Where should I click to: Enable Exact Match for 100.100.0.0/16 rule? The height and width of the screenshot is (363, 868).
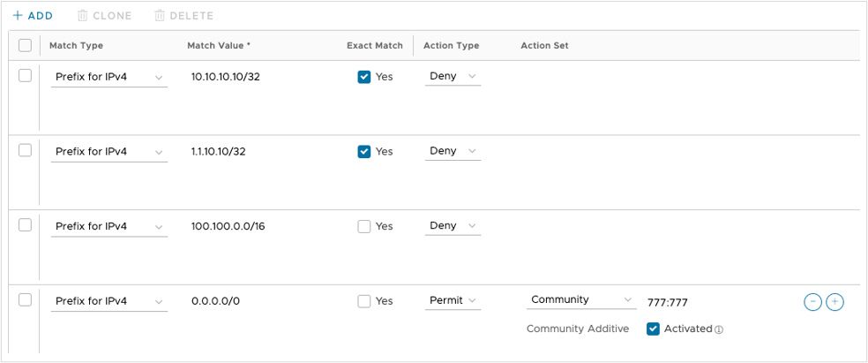click(364, 226)
